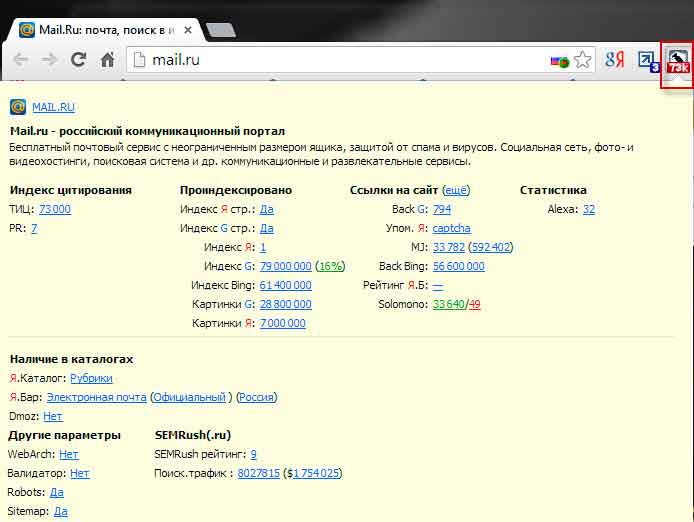Screen dimensions: 694x522
Task: Click the Индекс цитирования heading
Action: tap(71, 190)
